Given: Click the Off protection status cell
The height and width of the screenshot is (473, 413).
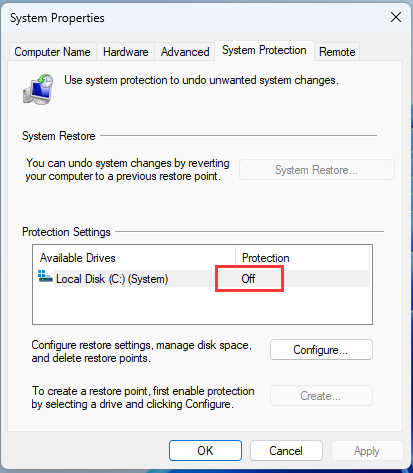Looking at the screenshot, I should 249,279.
